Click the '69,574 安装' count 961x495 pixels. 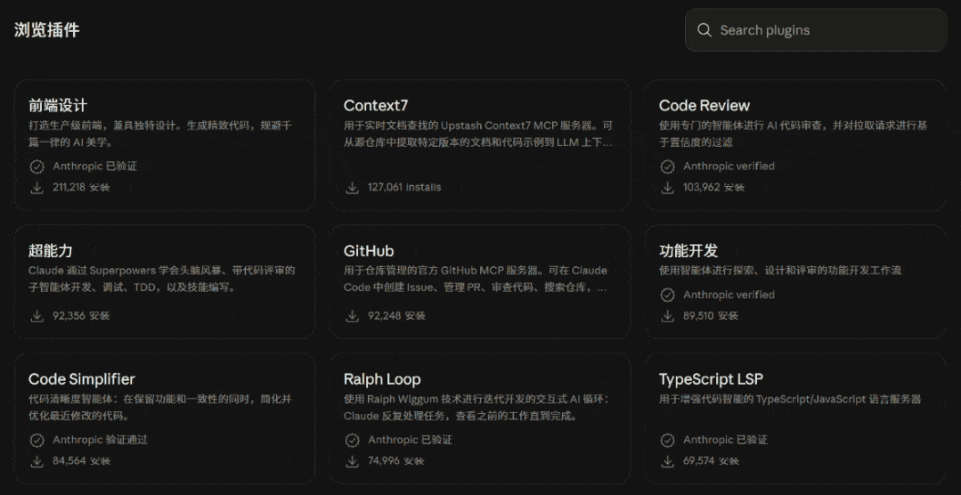click(711, 461)
